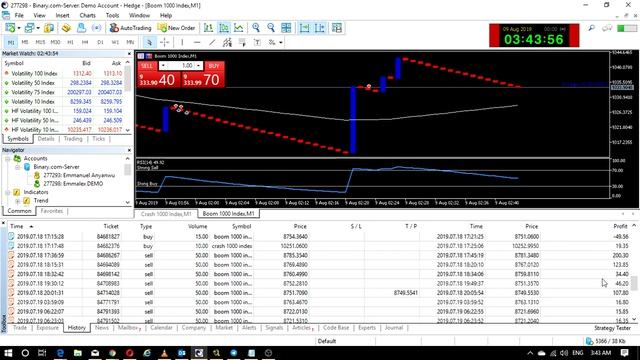Click the Tile Windows icon
The width and height of the screenshot is (640, 360).
[x=286, y=28]
